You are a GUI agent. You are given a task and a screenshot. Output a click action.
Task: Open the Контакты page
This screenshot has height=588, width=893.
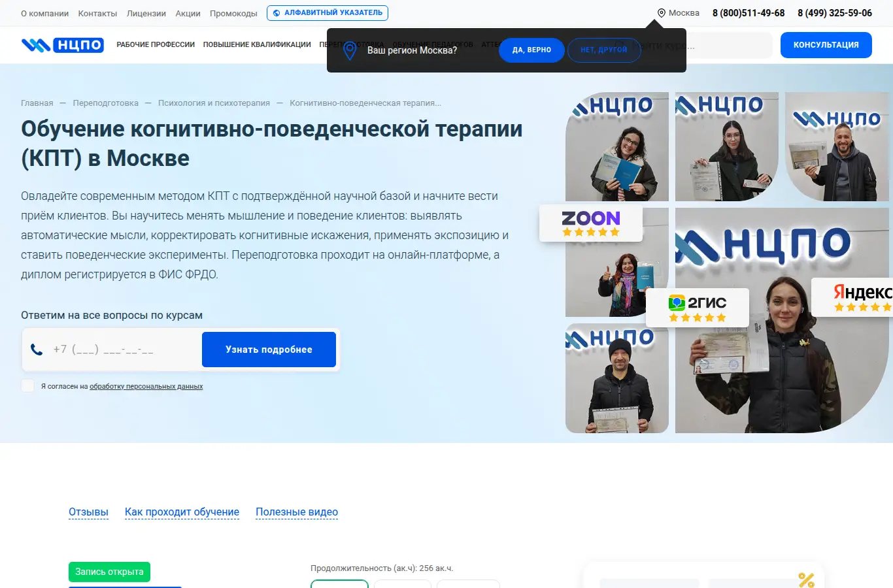tap(97, 13)
